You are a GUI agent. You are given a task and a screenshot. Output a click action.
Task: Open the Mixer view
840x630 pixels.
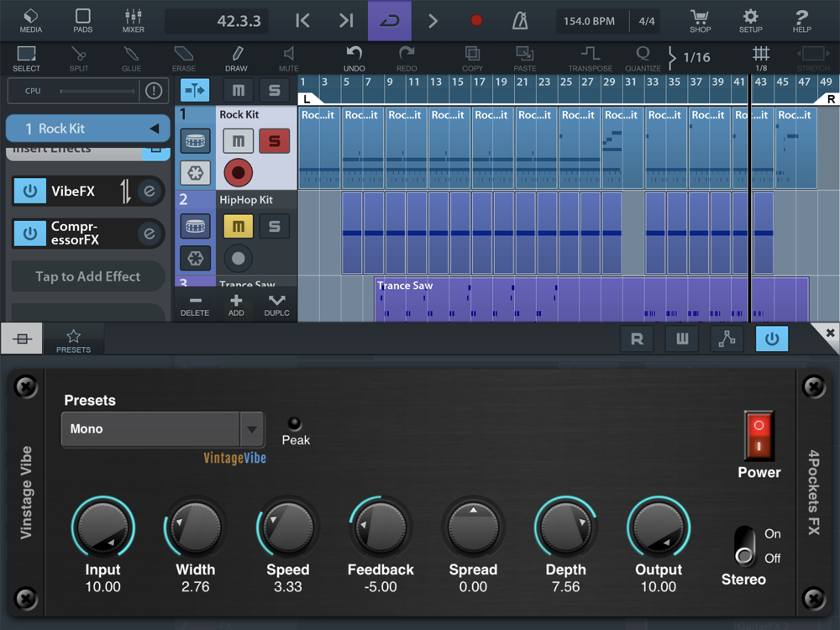click(133, 21)
